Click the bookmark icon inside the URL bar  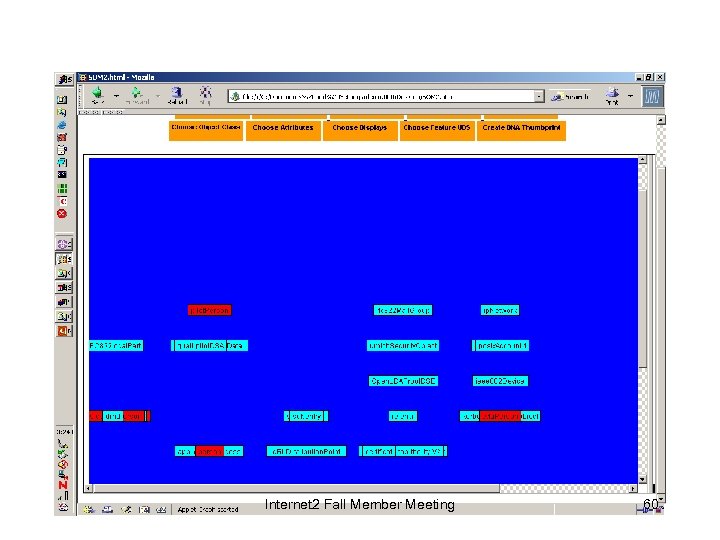(235, 96)
